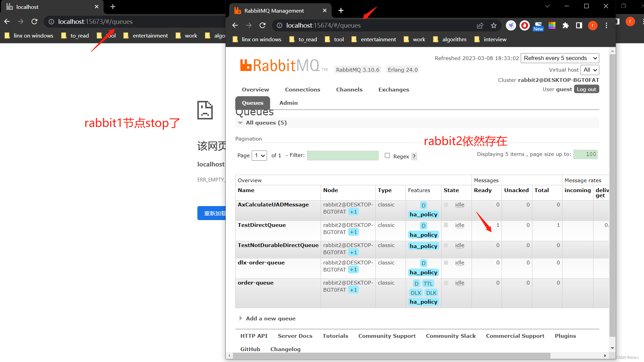Viewport: 644px width, 362px height.
Task: Click the DLK badge on order-queue
Action: [431, 293]
